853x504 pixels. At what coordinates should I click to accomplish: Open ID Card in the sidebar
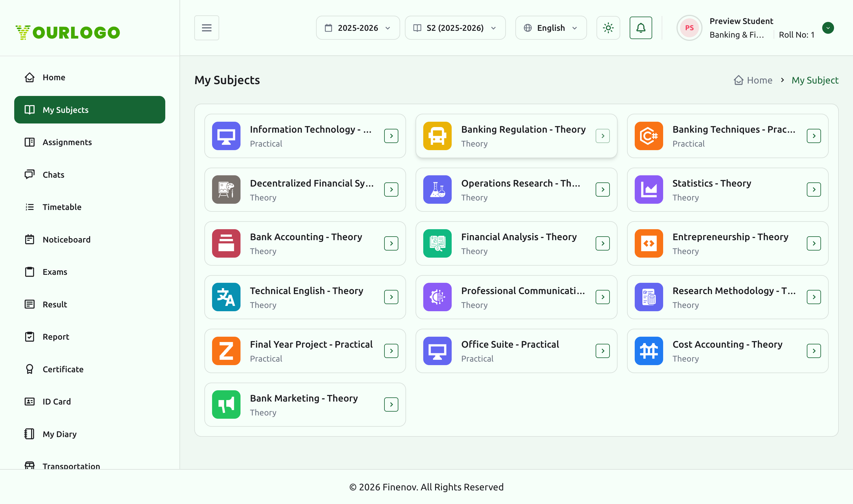(x=90, y=402)
